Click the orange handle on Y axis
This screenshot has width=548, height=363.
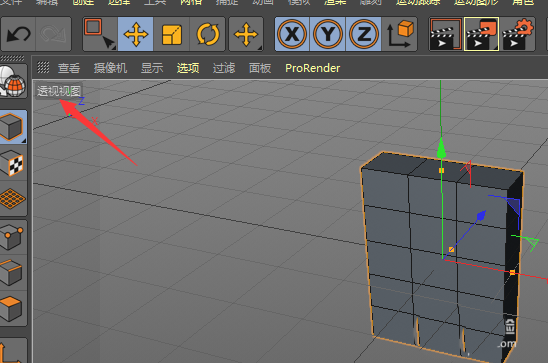click(441, 170)
